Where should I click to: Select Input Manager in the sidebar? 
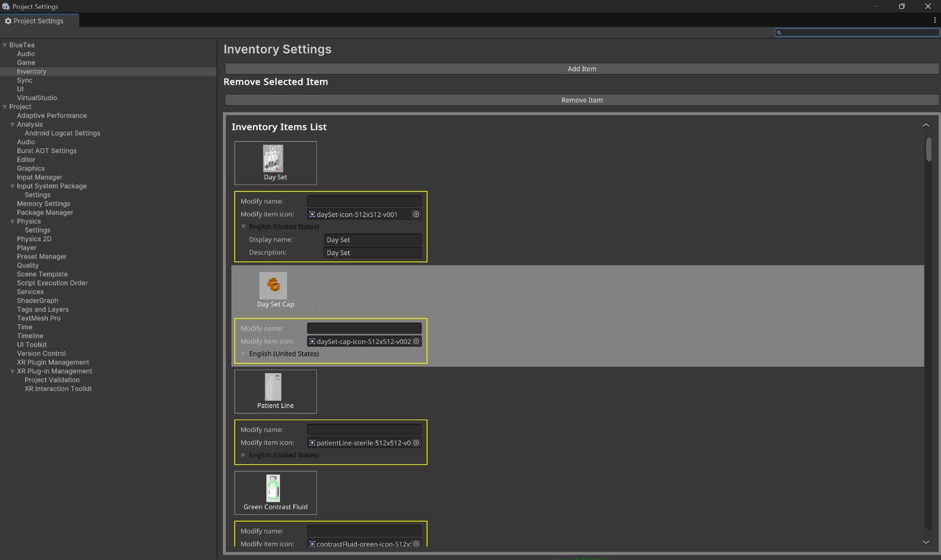click(x=39, y=177)
